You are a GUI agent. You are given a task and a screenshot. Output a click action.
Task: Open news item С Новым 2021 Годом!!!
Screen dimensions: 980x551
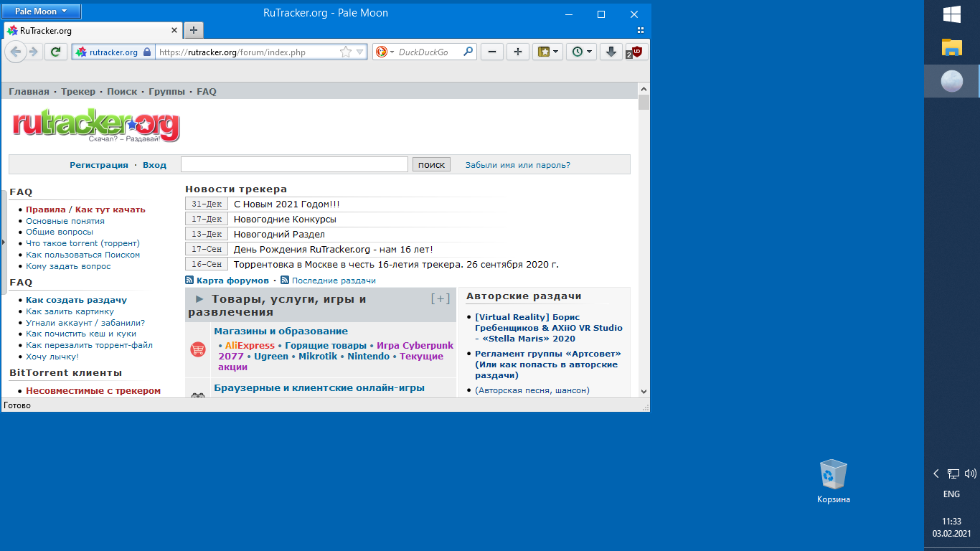pos(287,204)
